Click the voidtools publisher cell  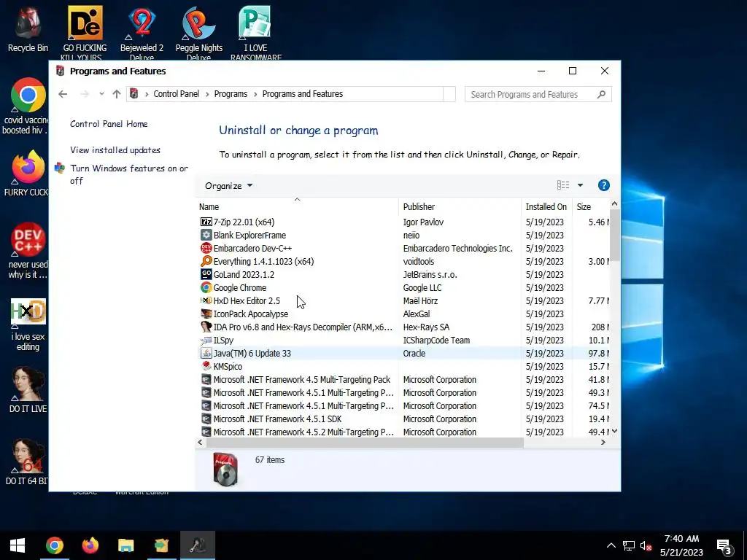point(418,262)
